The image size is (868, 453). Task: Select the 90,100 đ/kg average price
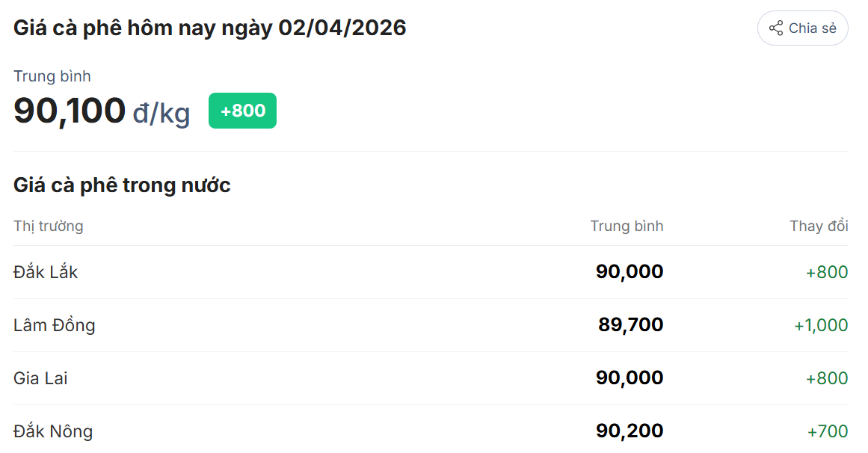(102, 111)
